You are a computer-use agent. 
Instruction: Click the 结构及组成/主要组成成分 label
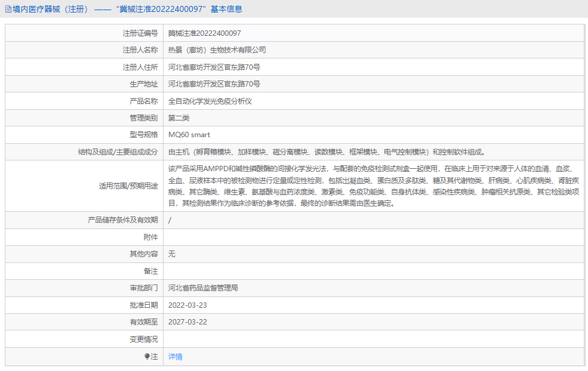coord(118,152)
